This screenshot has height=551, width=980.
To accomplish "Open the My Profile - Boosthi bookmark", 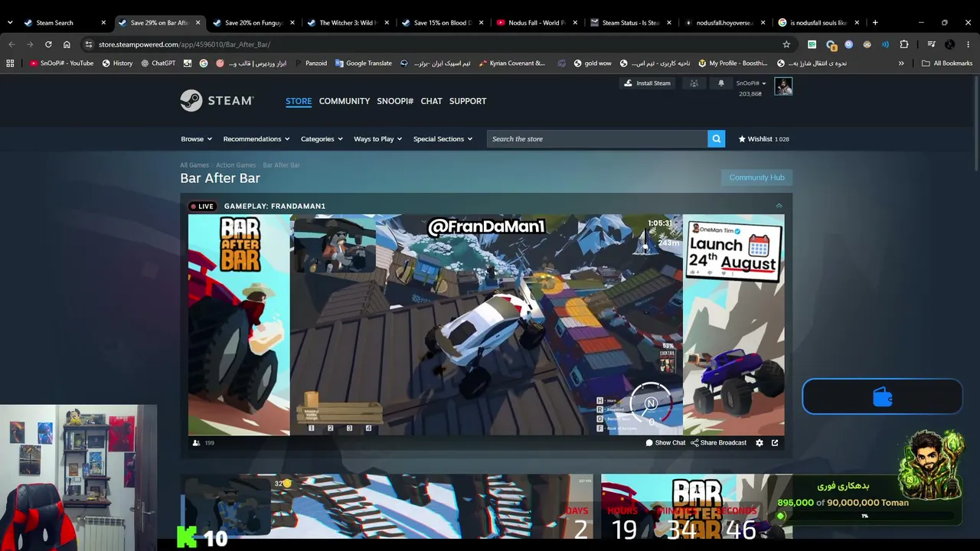I will (x=733, y=63).
